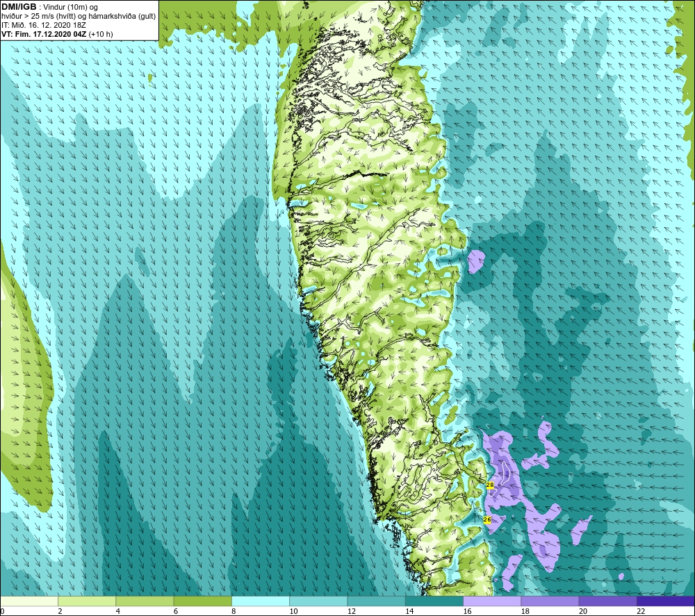Click the 16–18 m/s light purple scale swatch
The image size is (695, 616).
(492, 601)
